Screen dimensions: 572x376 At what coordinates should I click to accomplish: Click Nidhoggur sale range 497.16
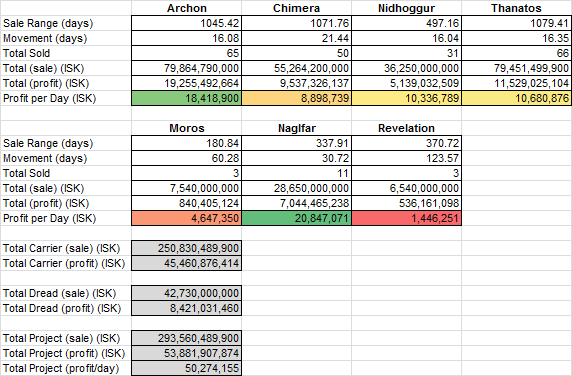tap(406, 23)
